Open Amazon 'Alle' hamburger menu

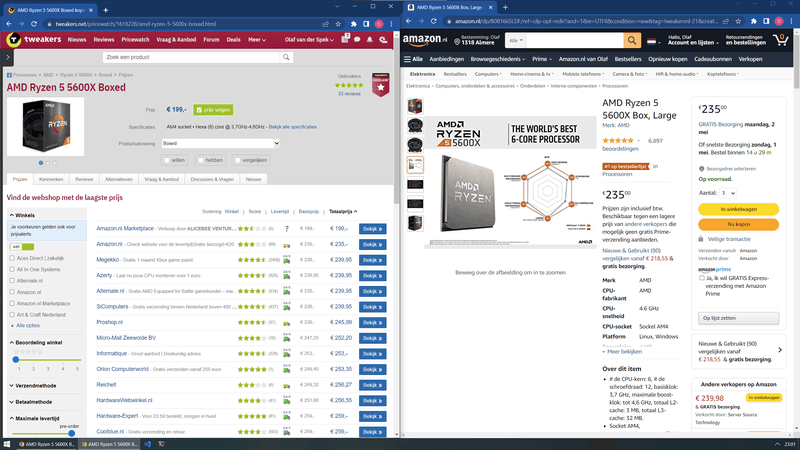click(x=413, y=59)
